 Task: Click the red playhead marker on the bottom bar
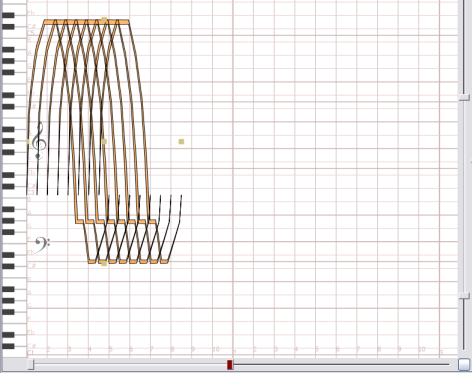coord(230,365)
